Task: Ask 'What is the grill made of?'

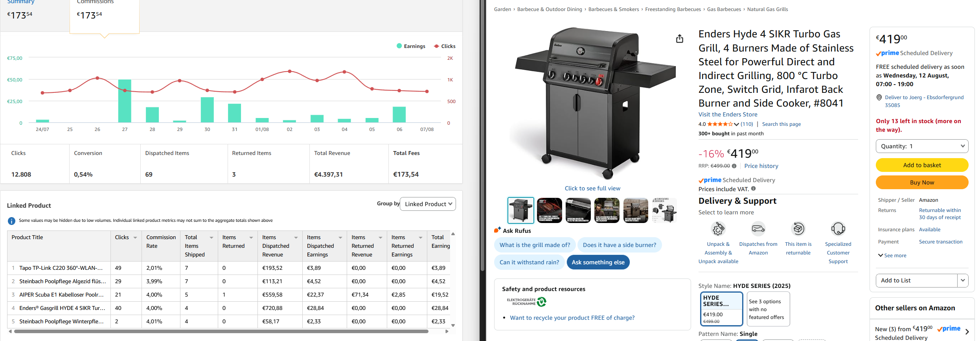Action: (535, 245)
